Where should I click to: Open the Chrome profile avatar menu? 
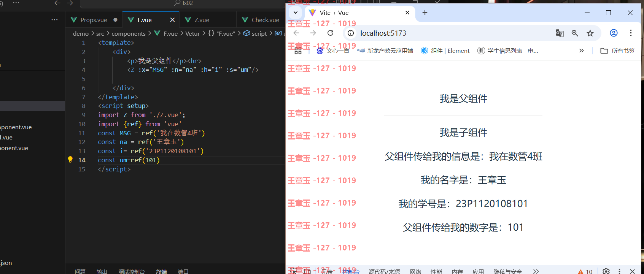pos(614,33)
